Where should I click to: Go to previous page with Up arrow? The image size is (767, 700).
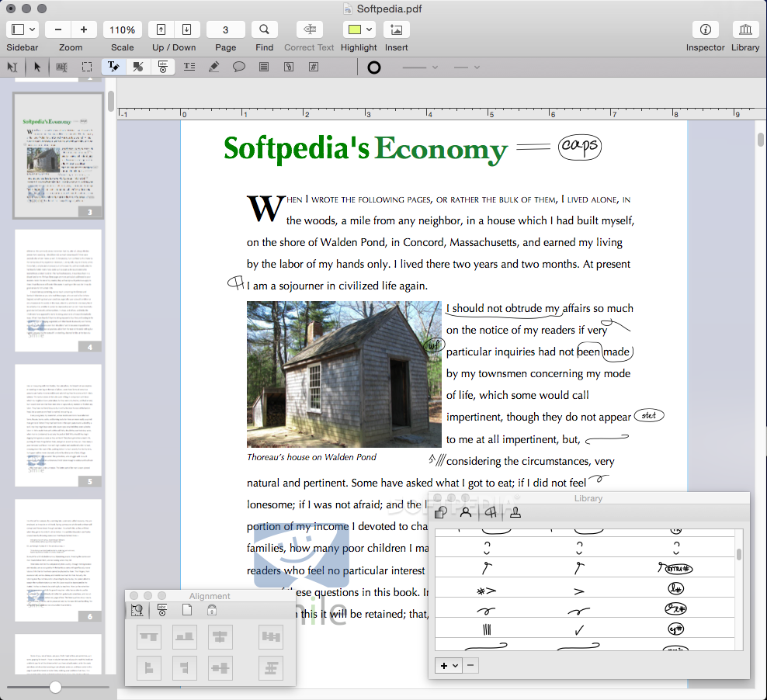161,29
